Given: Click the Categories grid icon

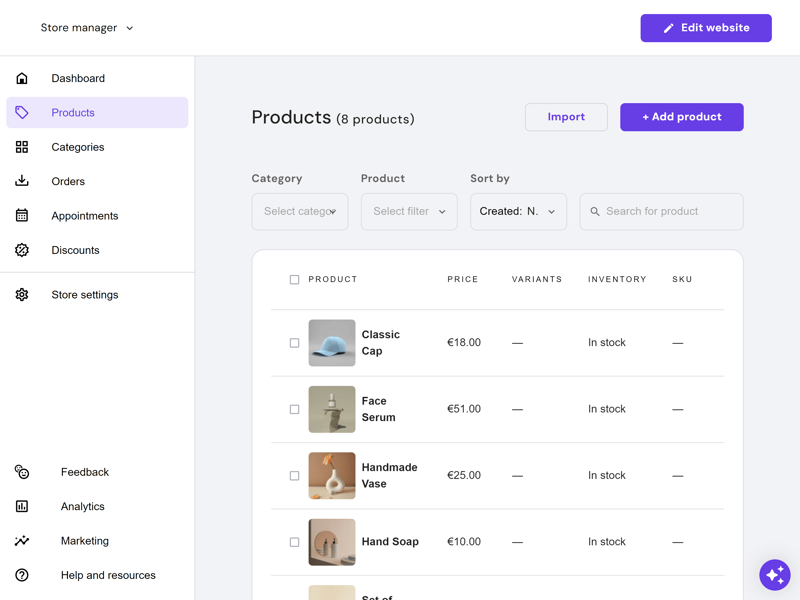Looking at the screenshot, I should (x=21, y=147).
